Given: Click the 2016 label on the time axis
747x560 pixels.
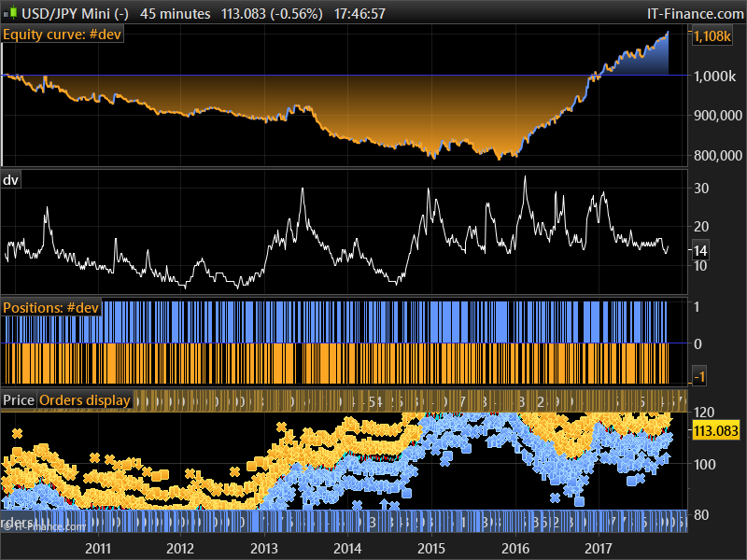Looking at the screenshot, I should pyautogui.click(x=516, y=549).
